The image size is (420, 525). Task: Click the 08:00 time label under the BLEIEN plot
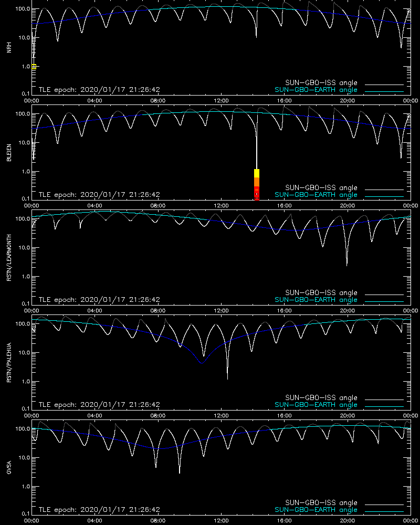(157, 206)
